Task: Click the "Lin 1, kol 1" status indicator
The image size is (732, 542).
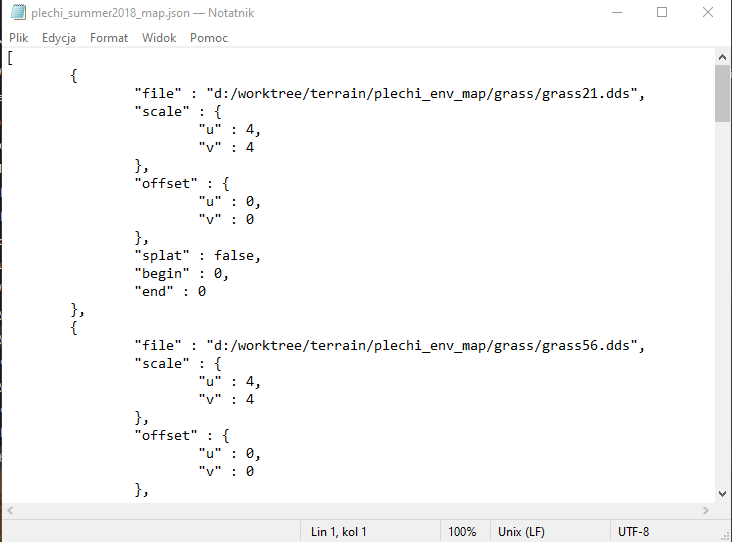Action: [339, 532]
